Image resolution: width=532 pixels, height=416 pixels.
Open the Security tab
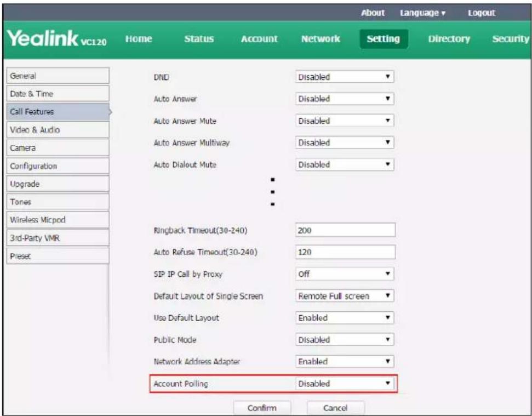(511, 39)
